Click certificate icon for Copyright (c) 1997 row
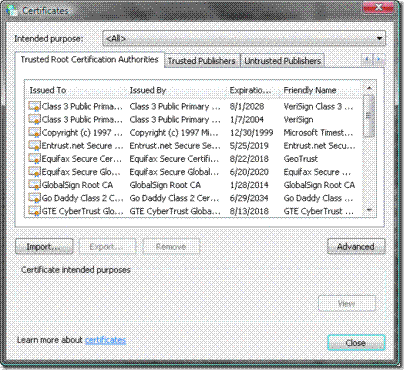404x370 pixels. click(x=34, y=133)
